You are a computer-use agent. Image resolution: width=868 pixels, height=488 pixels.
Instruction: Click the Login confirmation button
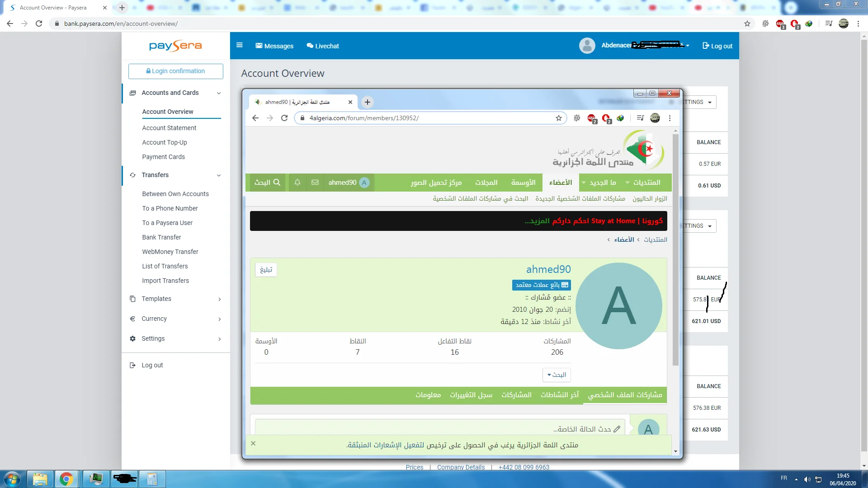pyautogui.click(x=175, y=71)
